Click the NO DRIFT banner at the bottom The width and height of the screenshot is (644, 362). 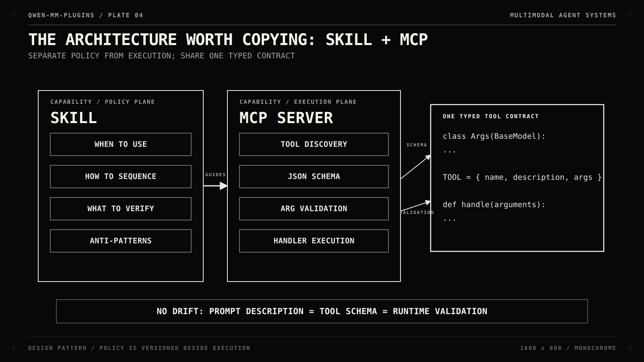pos(322,311)
